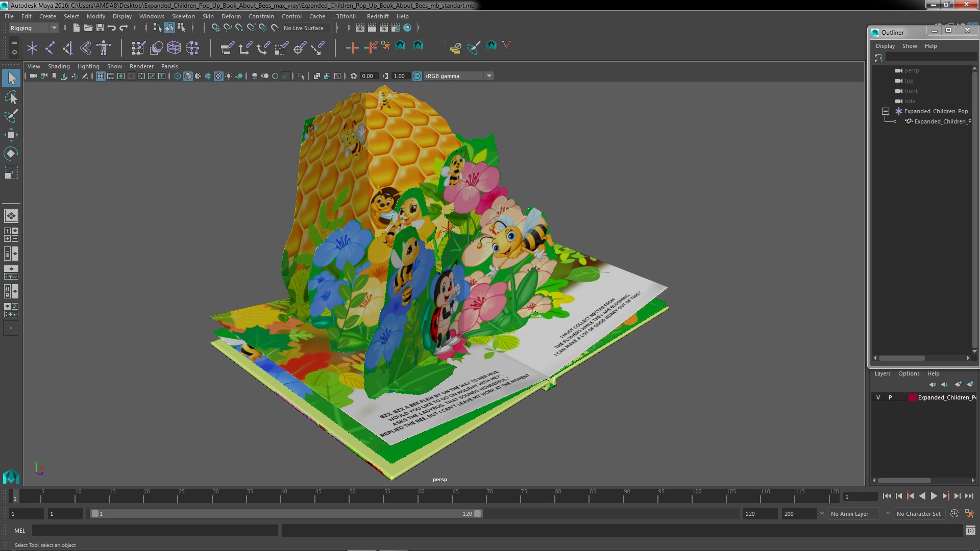
Task: Open Render Settings clapperboard gear icon
Action: click(395, 28)
